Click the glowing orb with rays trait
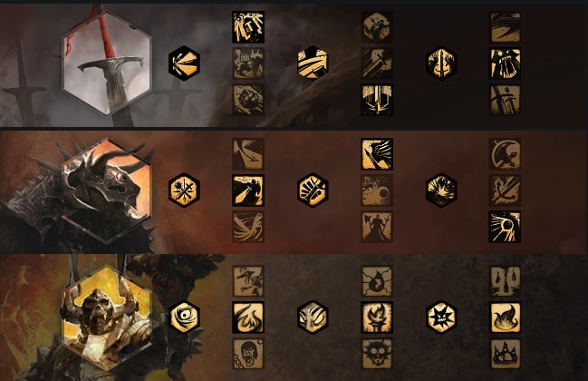Viewport: 588px width, 381px height. point(506,227)
